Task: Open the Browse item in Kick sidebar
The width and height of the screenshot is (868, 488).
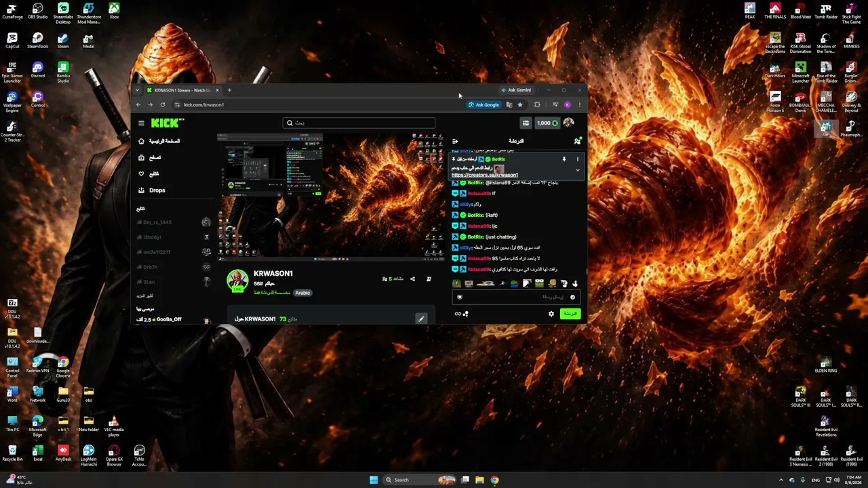Action: [150, 157]
